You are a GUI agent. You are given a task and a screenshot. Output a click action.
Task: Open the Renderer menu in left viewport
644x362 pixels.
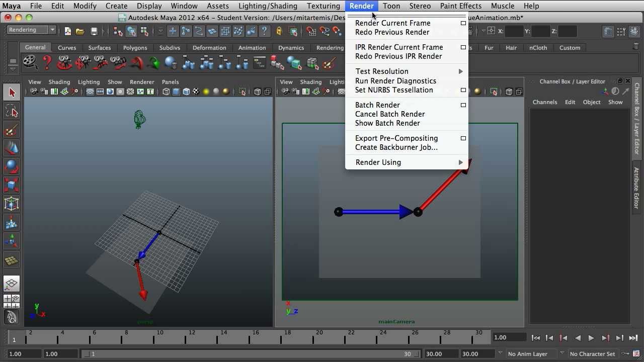coord(142,82)
